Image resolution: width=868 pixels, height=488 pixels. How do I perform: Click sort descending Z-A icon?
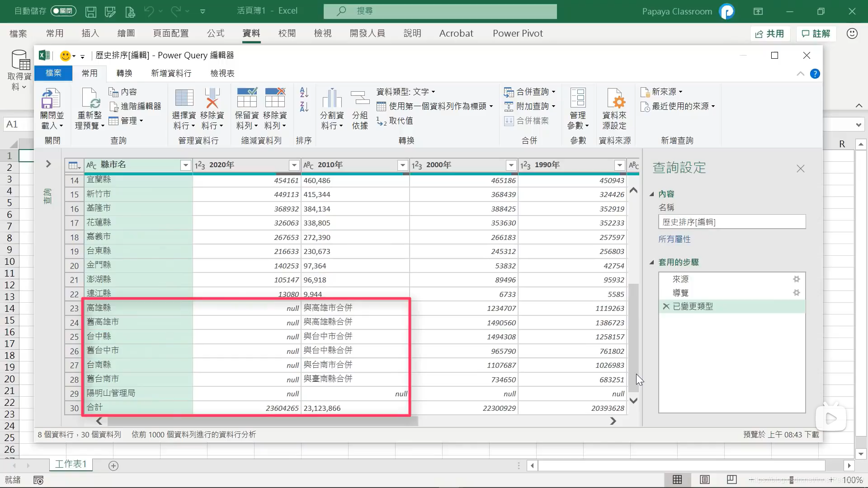[x=304, y=107]
